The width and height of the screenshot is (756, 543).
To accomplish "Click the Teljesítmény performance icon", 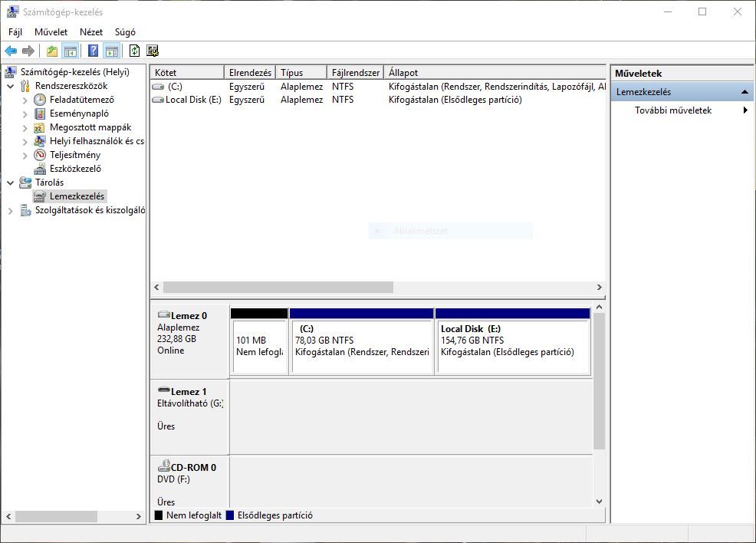I will click(x=40, y=155).
